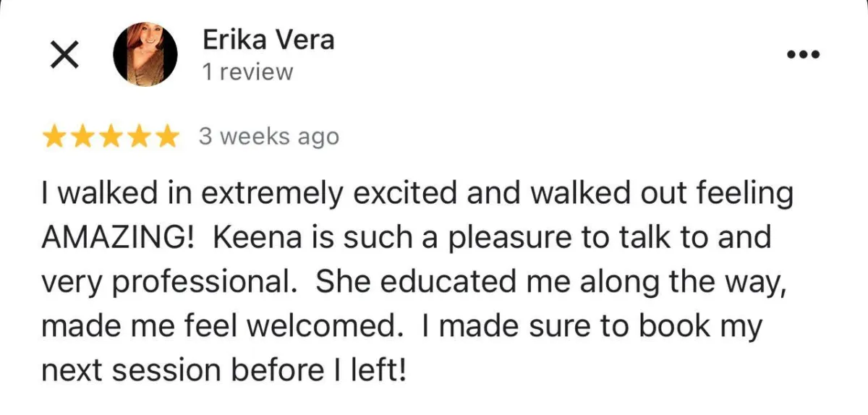Open the Erika Vera reviewer name
This screenshot has height=415, width=868.
(x=268, y=40)
